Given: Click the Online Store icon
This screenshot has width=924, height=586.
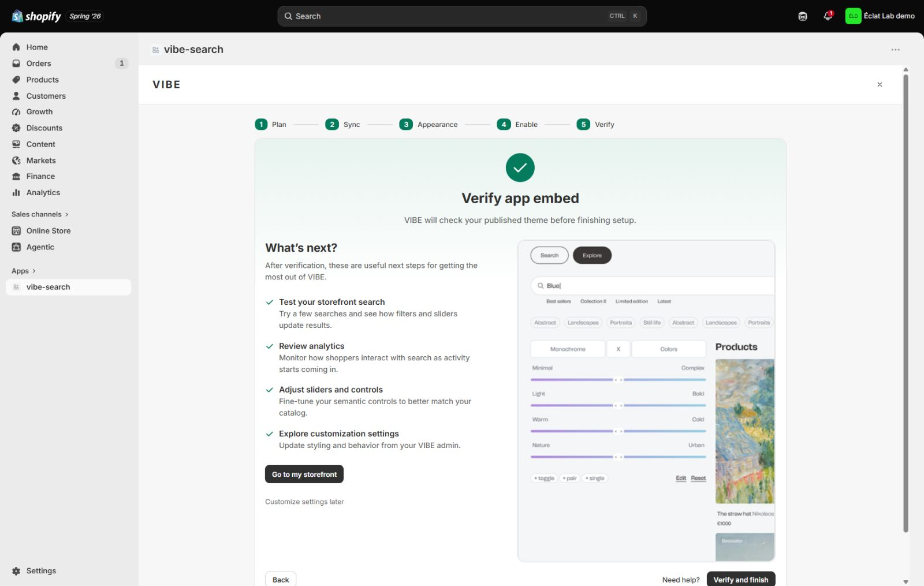Looking at the screenshot, I should point(16,231).
